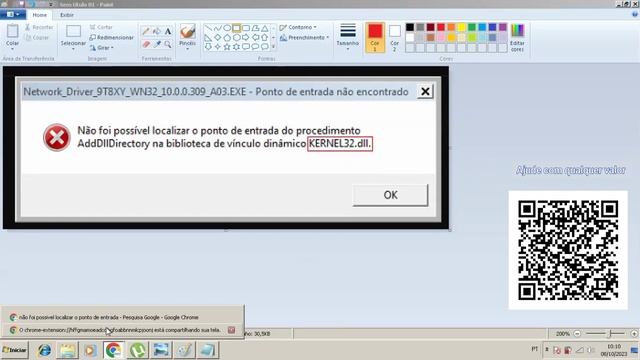Choose the right arrow shape
The image size is (640, 360).
(x=246, y=38)
